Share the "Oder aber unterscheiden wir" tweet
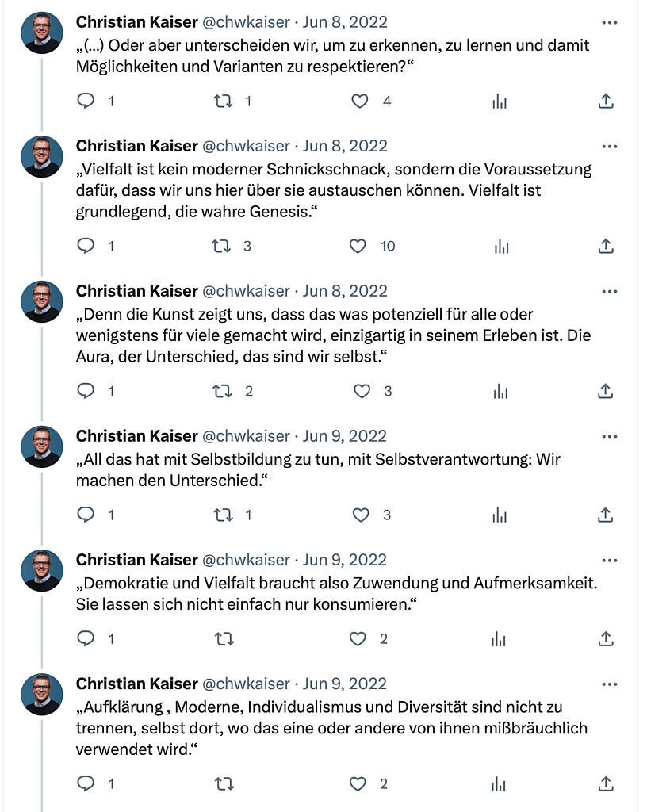This screenshot has width=647, height=812. [605, 101]
